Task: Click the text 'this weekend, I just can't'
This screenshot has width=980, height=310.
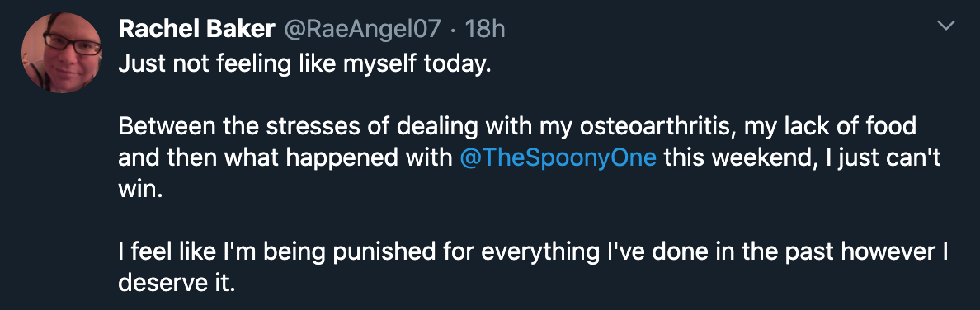Action: [803, 157]
